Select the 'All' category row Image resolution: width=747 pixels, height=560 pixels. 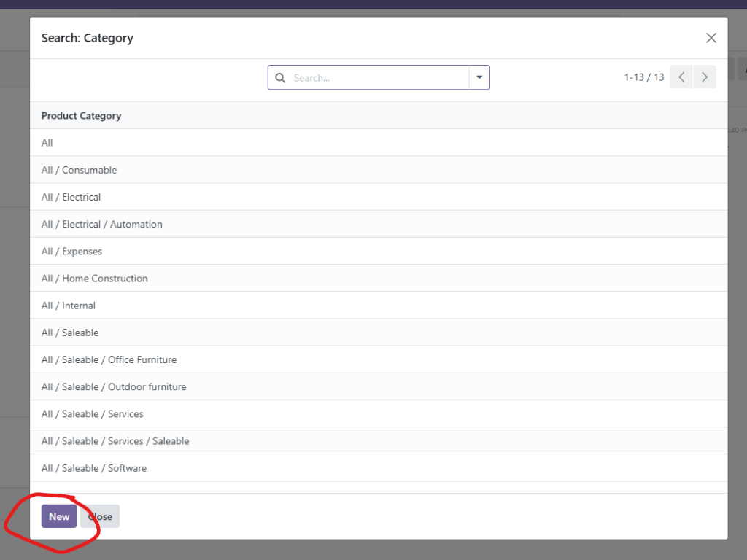click(47, 143)
